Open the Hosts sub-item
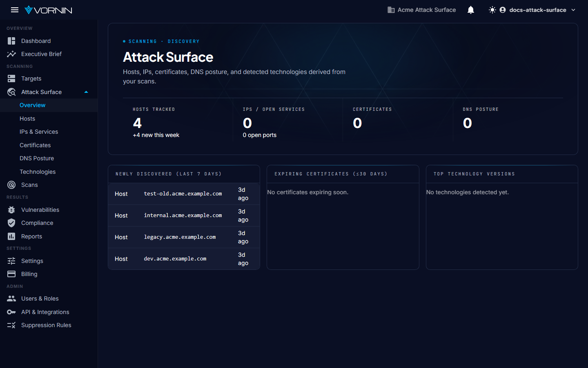The width and height of the screenshot is (588, 368). (27, 119)
